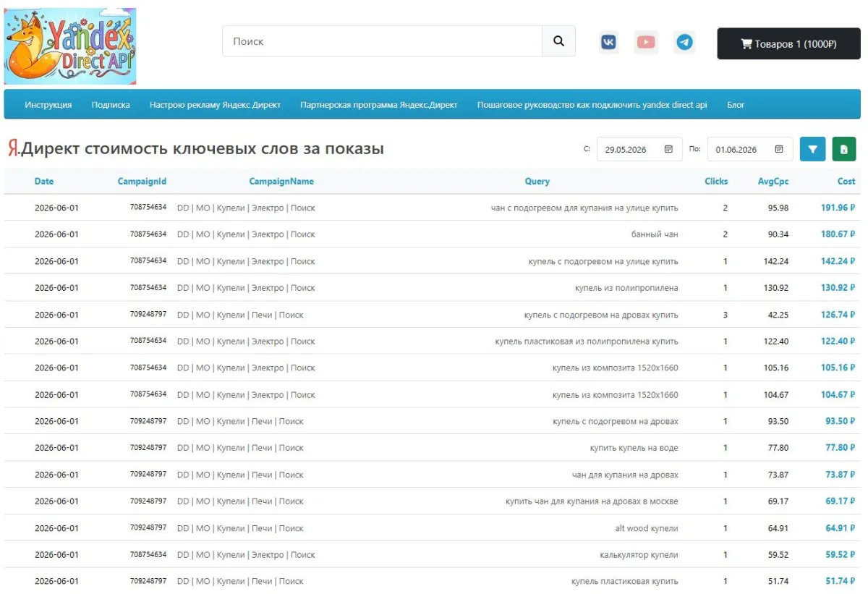This screenshot has width=868, height=594.
Task: Click query 'чан для купания на дровах'
Action: click(625, 475)
